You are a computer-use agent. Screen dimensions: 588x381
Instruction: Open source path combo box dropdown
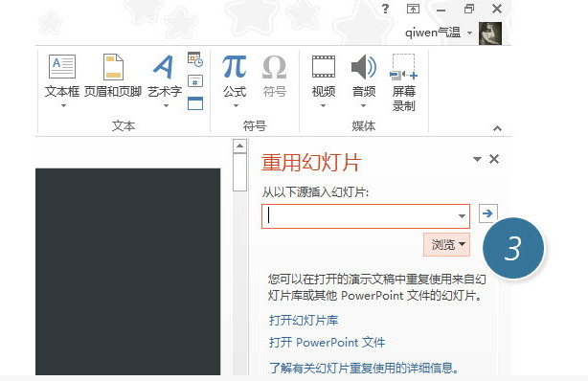click(x=462, y=216)
